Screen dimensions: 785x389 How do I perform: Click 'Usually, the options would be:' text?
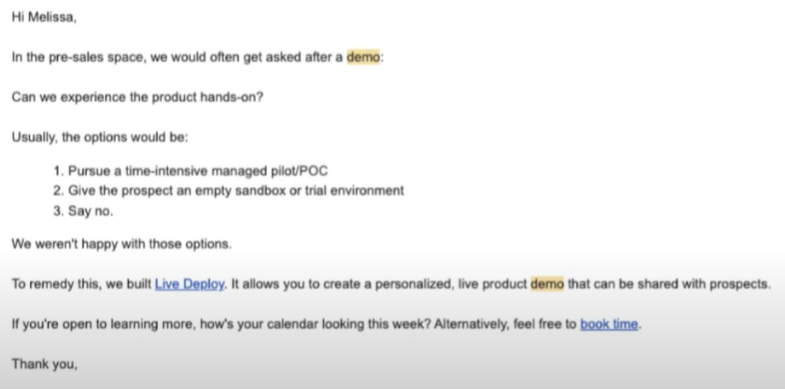(100, 137)
